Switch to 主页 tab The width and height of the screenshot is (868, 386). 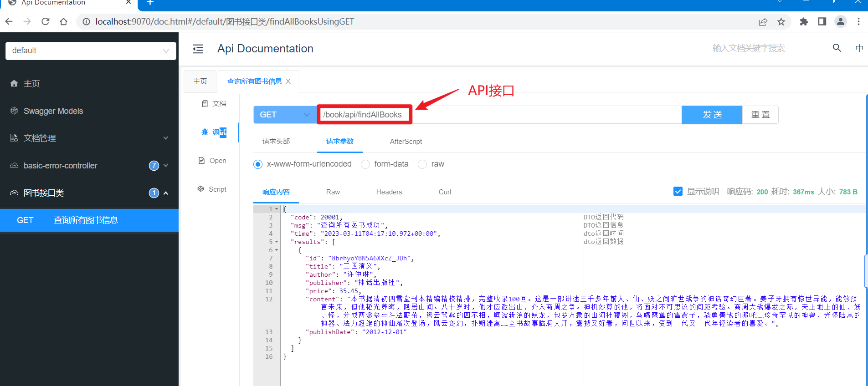[x=200, y=81]
